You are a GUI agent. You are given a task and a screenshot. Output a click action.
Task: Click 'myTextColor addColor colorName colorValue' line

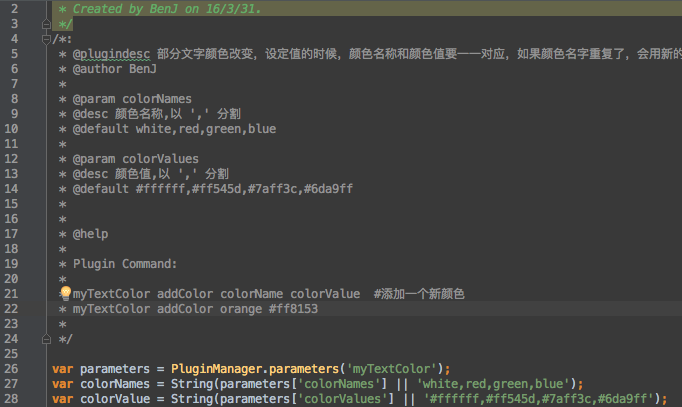[216, 294]
